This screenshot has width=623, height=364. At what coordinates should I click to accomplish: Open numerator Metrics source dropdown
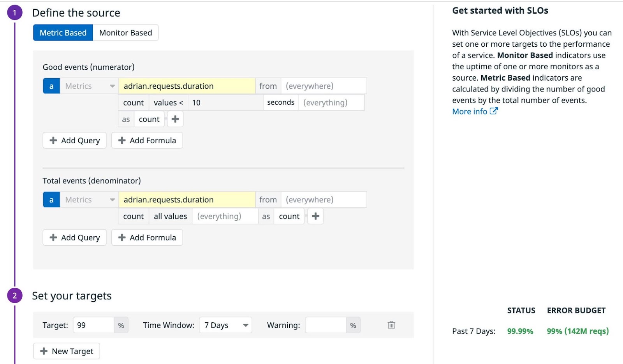(89, 86)
